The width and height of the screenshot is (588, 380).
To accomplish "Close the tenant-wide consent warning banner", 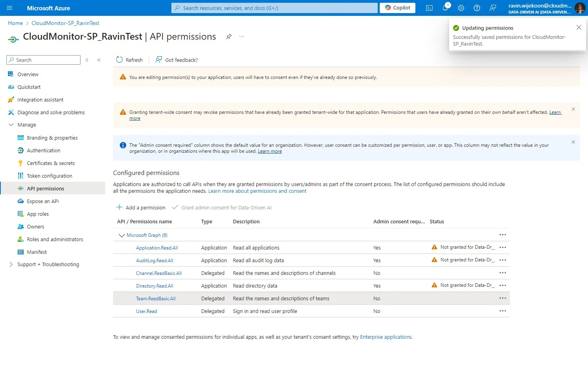I will [x=573, y=109].
